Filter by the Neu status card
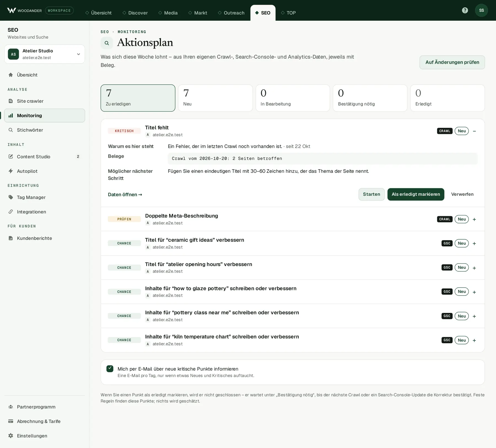 coord(215,98)
